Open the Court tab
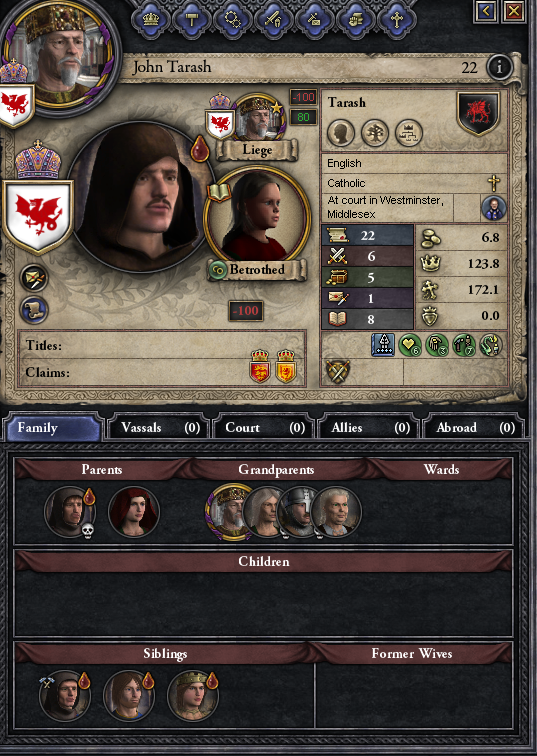Screen dimensions: 537x756 click(x=264, y=428)
